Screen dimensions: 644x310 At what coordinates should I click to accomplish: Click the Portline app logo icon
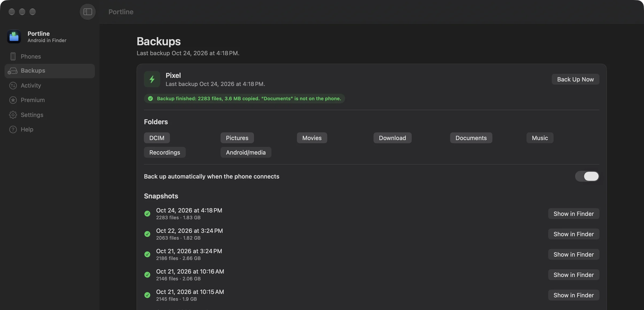point(14,37)
